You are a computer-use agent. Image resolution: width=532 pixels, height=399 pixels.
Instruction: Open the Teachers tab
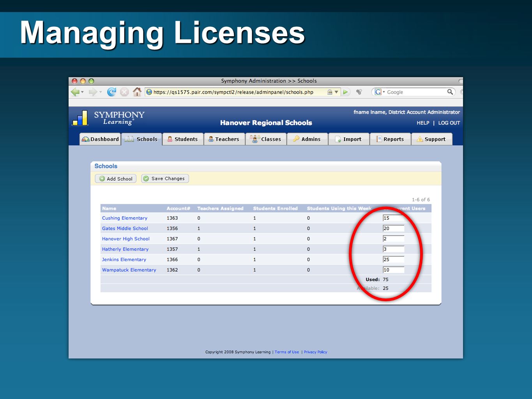(x=224, y=139)
